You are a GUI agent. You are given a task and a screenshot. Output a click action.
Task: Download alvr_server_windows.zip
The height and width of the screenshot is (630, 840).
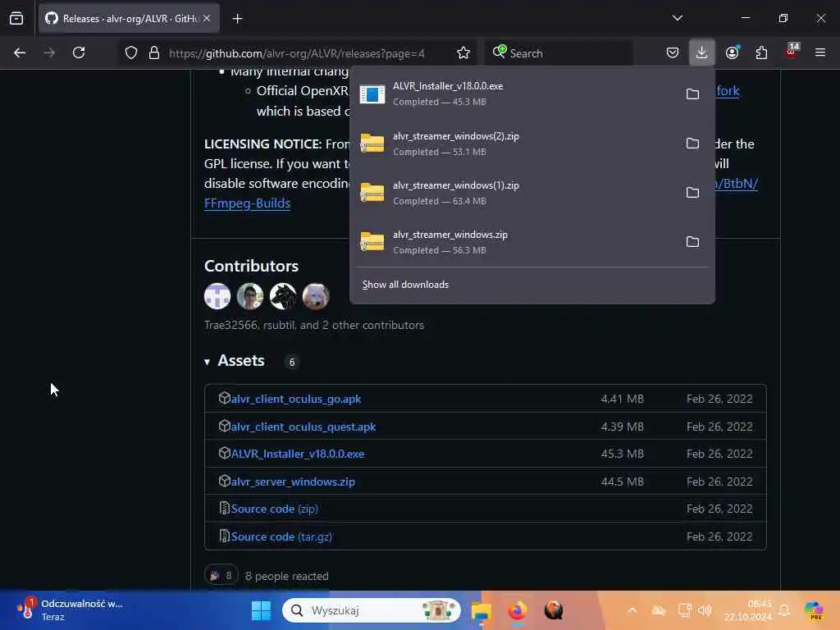coord(293,482)
